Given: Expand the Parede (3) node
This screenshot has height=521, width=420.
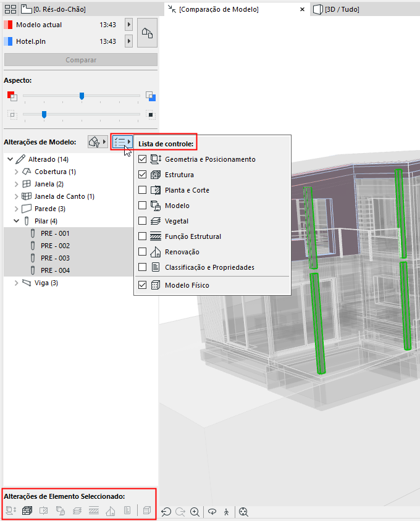Looking at the screenshot, I should click(16, 209).
